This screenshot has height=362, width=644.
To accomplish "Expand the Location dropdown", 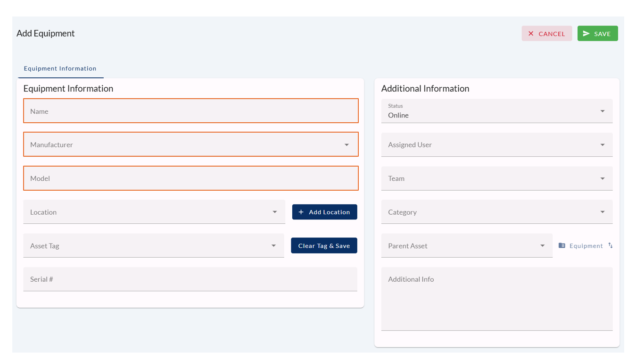I will coord(274,212).
